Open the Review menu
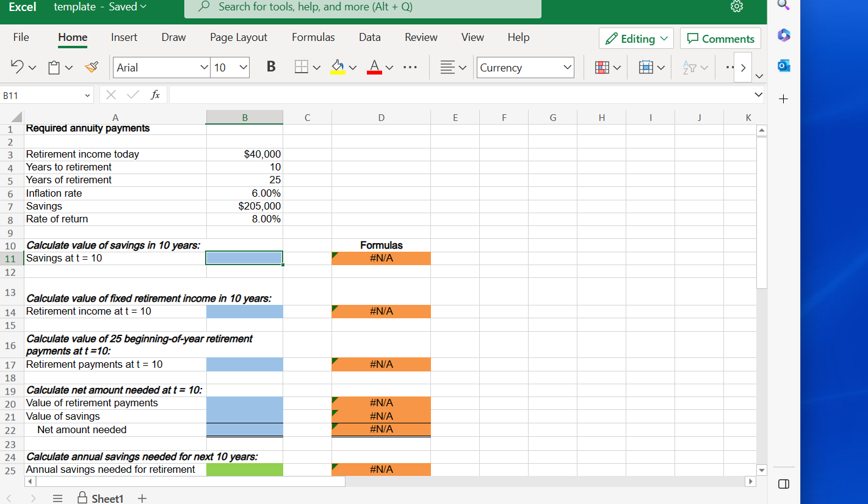The height and width of the screenshot is (504, 868). point(421,37)
